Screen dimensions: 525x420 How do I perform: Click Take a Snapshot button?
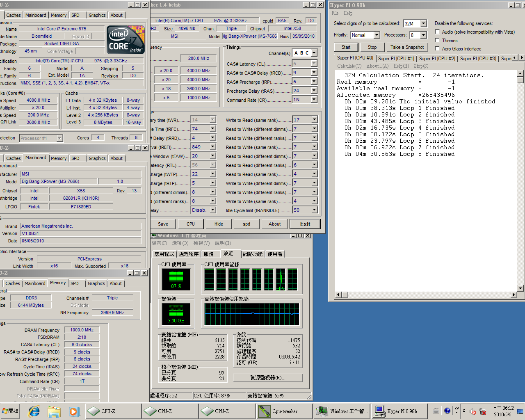tap(407, 47)
